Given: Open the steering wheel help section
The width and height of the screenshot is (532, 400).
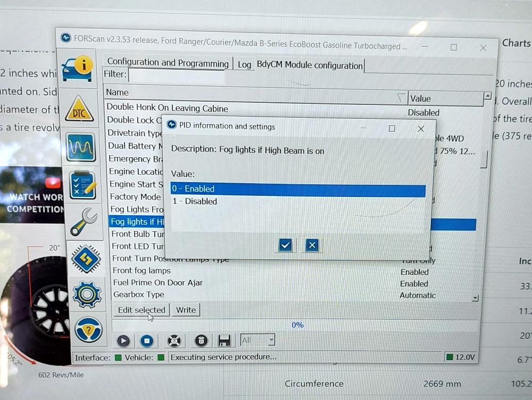Looking at the screenshot, I should coord(88,330).
